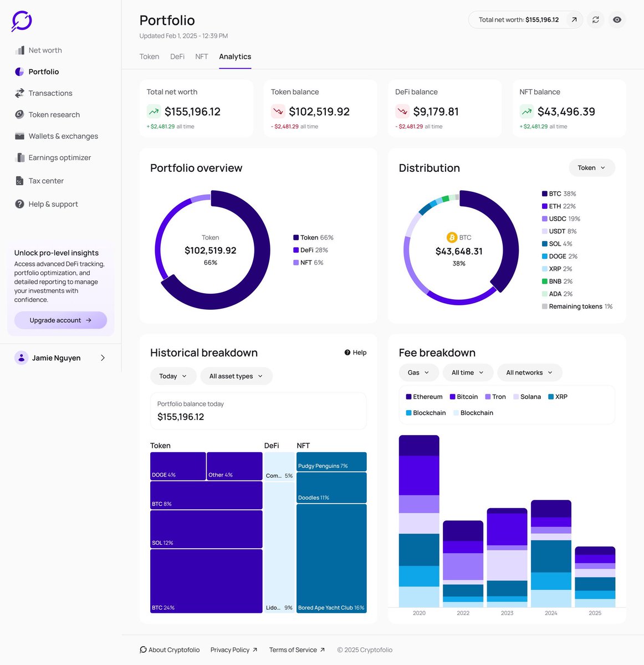Image resolution: width=644 pixels, height=665 pixels.
Task: Click BTC 24% treemap tile
Action: click(206, 581)
